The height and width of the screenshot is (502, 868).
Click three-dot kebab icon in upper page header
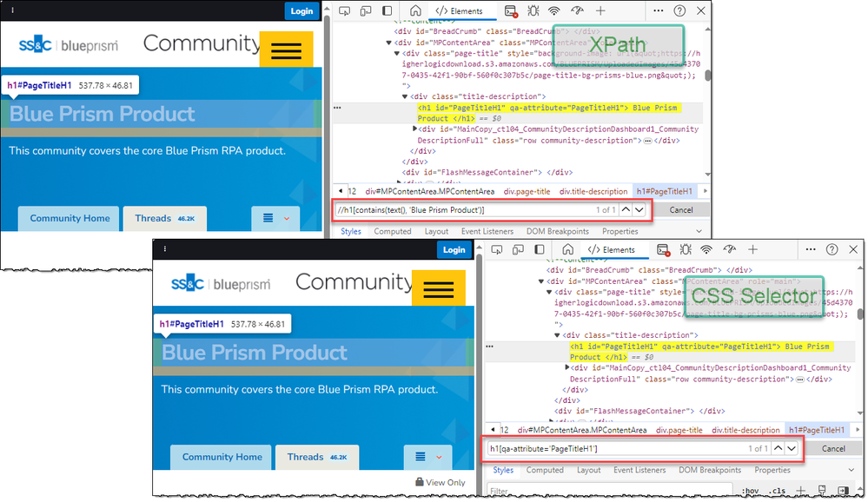13,10
